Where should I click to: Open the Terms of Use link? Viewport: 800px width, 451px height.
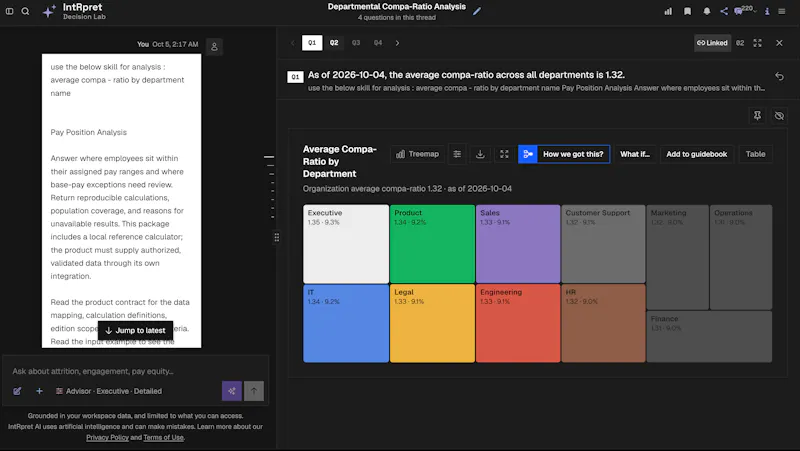[x=163, y=437]
